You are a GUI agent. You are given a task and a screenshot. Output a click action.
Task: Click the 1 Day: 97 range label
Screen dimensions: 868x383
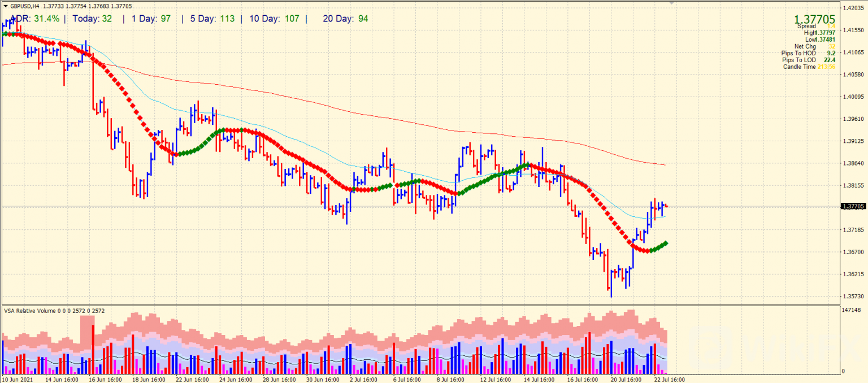click(x=151, y=19)
